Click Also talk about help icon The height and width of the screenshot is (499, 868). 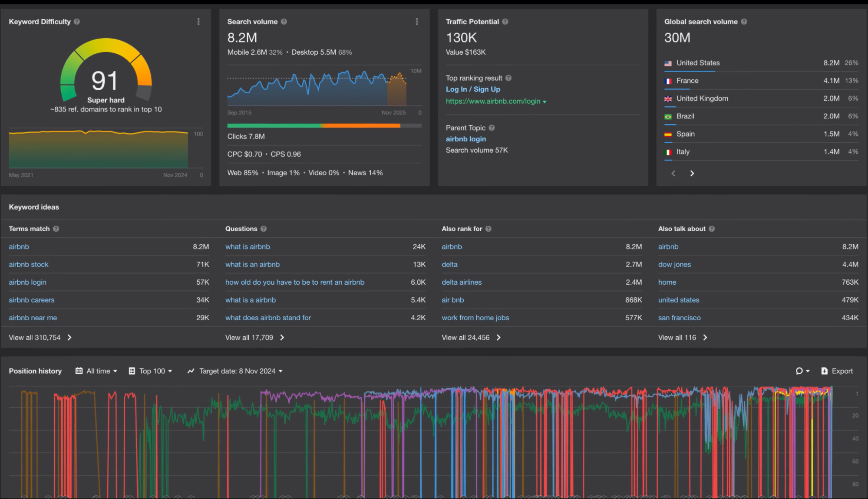coord(712,229)
